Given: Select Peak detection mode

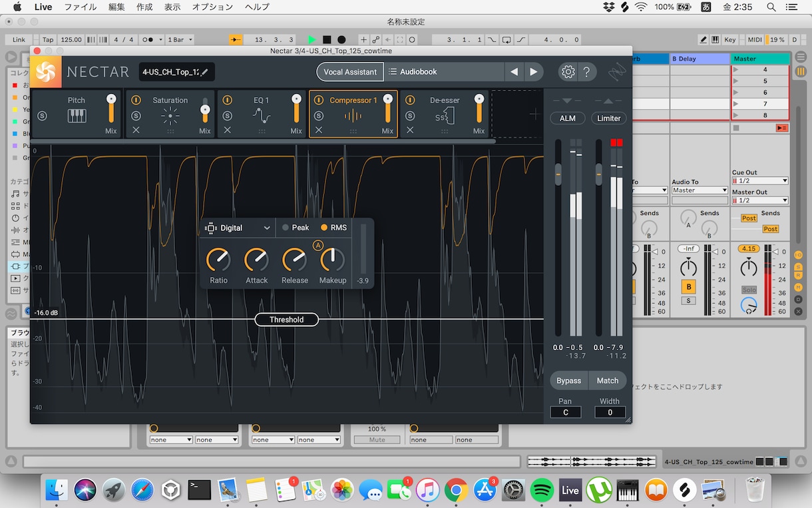Looking at the screenshot, I should tap(295, 228).
